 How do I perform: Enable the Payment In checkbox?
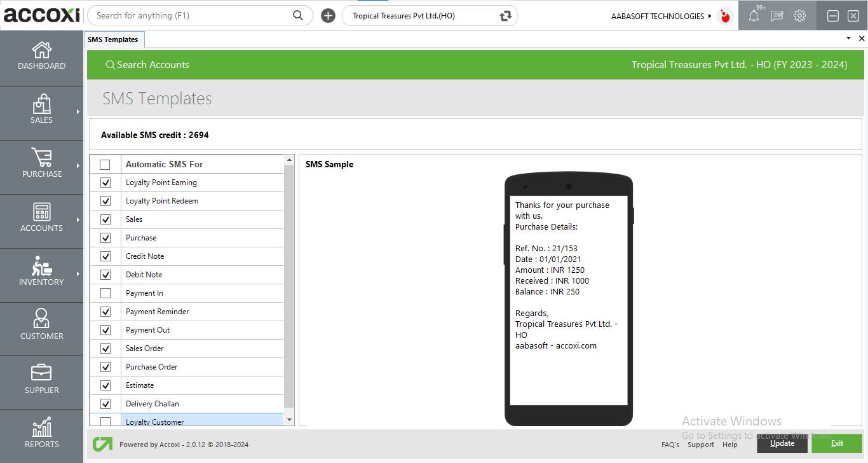[x=105, y=293]
